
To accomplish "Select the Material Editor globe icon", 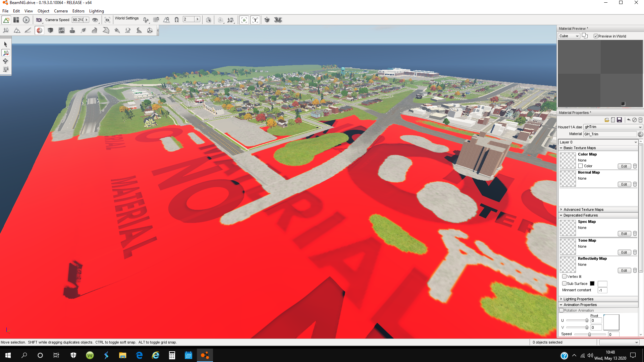I will pyautogui.click(x=40, y=31).
